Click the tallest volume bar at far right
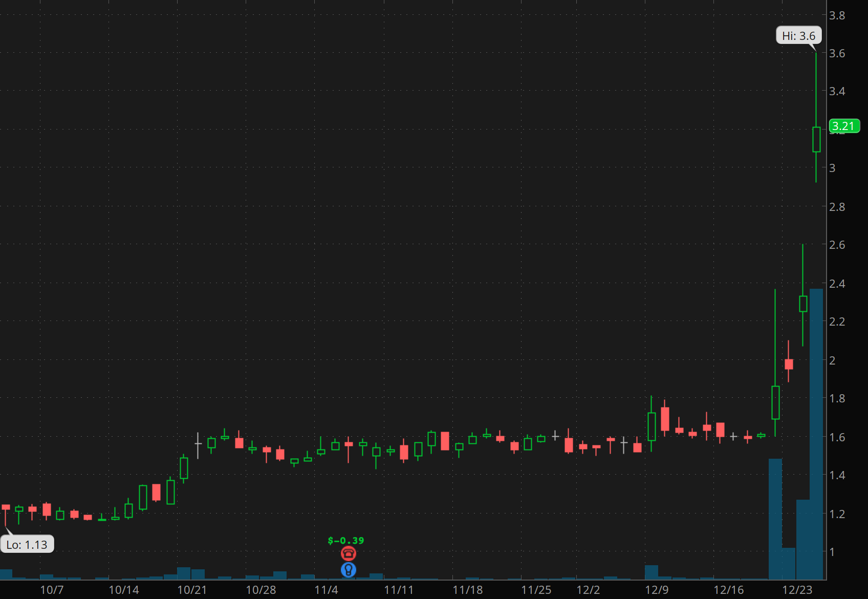This screenshot has height=599, width=868. 816,434
